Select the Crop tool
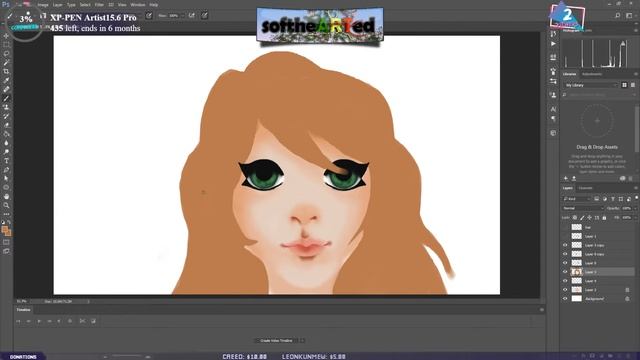Viewport: 640px width, 360px height. [6, 71]
